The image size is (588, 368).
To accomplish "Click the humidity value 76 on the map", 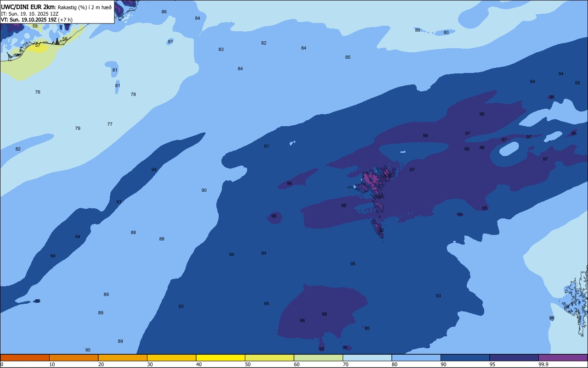I will pos(38,92).
